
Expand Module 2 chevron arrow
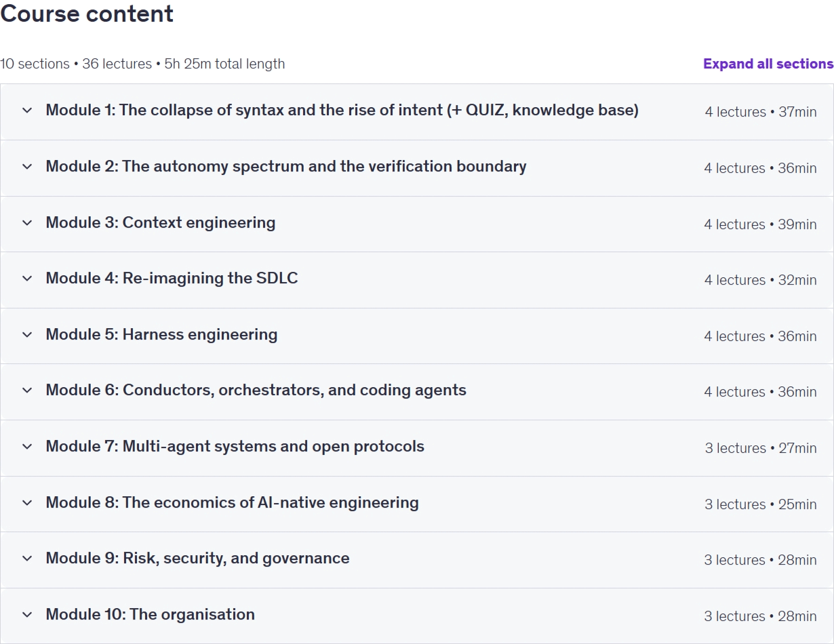click(27, 167)
